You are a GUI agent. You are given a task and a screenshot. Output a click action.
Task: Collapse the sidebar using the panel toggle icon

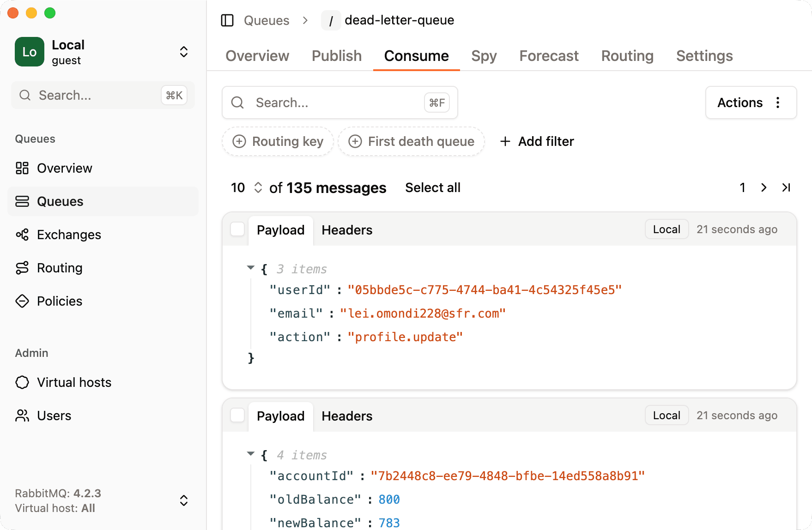(x=227, y=20)
